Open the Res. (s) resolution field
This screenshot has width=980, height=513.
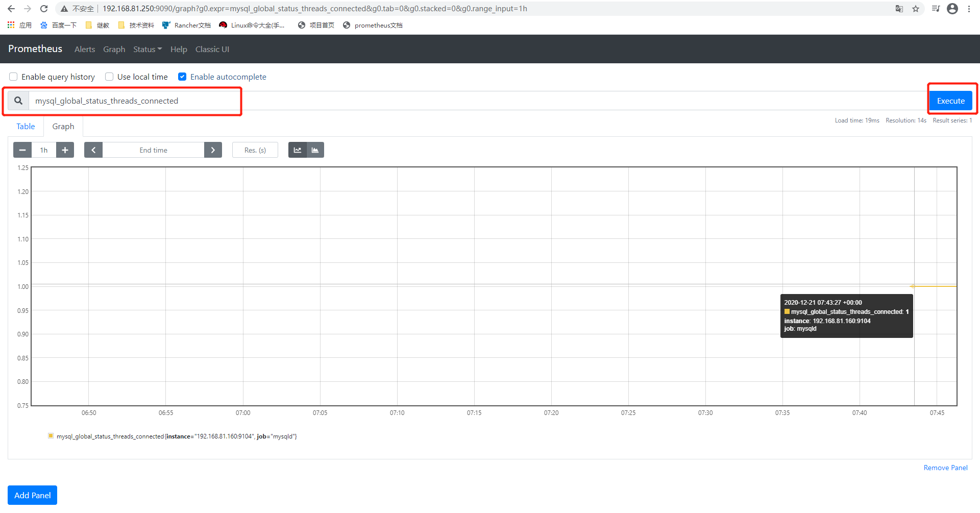click(255, 150)
